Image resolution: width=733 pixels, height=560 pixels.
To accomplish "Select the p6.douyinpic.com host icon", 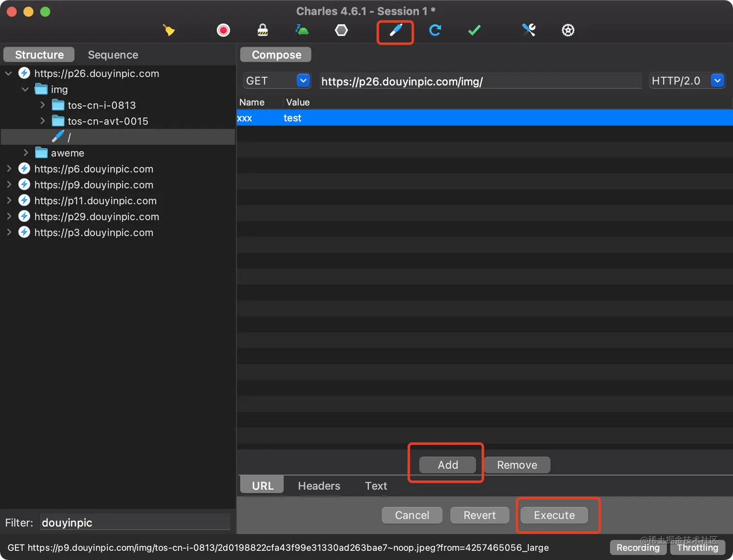I will (x=24, y=169).
